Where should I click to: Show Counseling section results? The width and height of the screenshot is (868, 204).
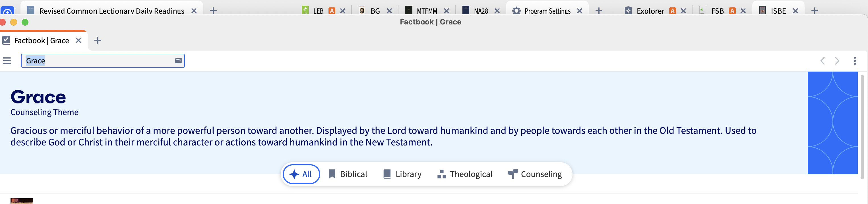535,174
